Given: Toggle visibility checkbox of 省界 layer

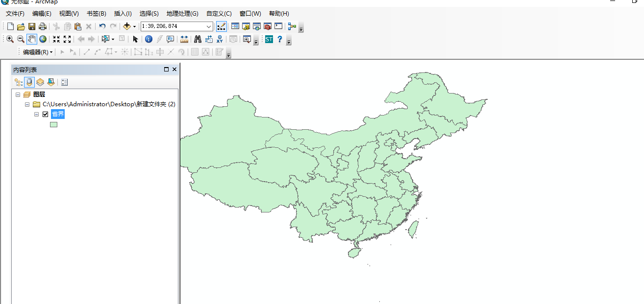Looking at the screenshot, I should 46,114.
